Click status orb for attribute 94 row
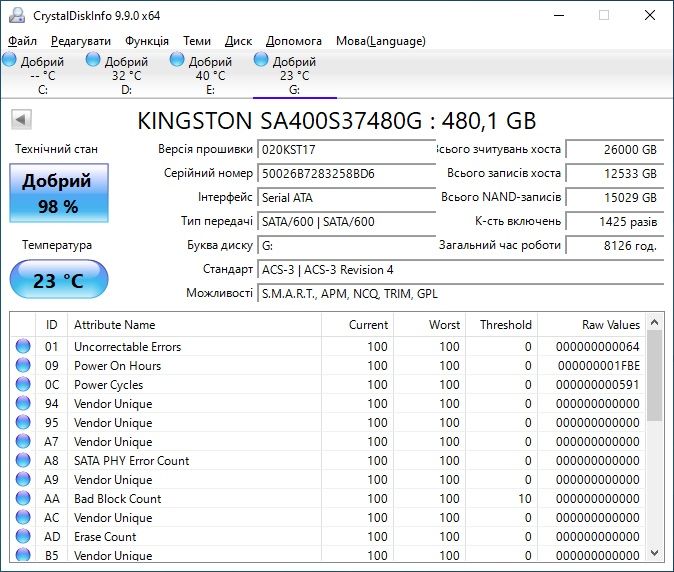Image resolution: width=674 pixels, height=572 pixels. pos(23,403)
